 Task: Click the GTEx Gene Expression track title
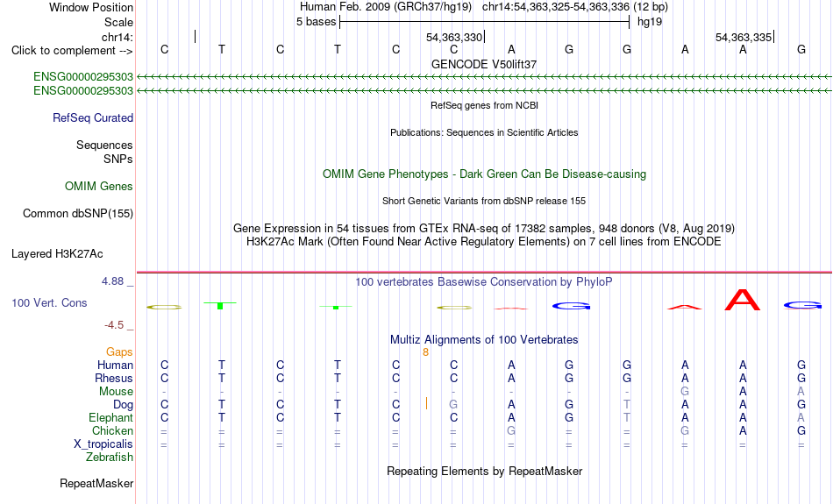coord(484,229)
